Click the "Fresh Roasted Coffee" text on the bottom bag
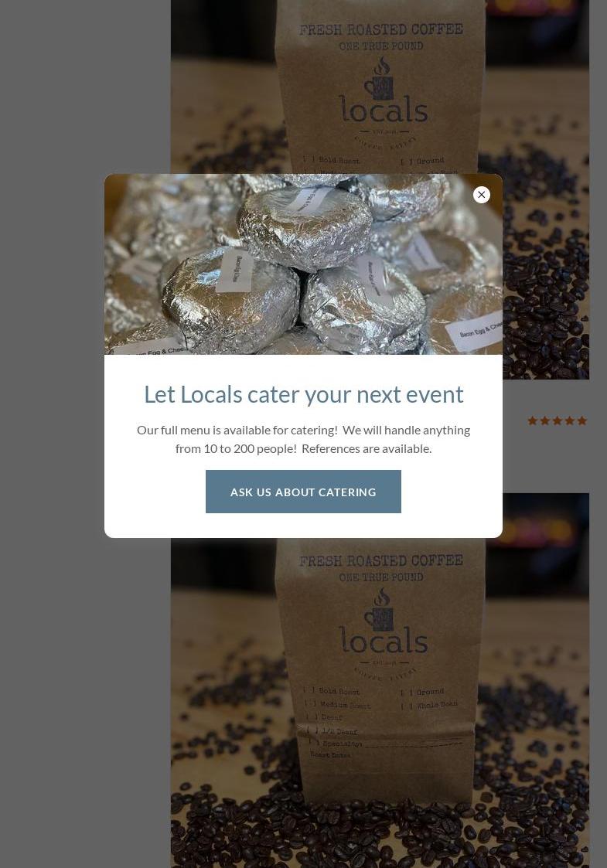 (380, 561)
